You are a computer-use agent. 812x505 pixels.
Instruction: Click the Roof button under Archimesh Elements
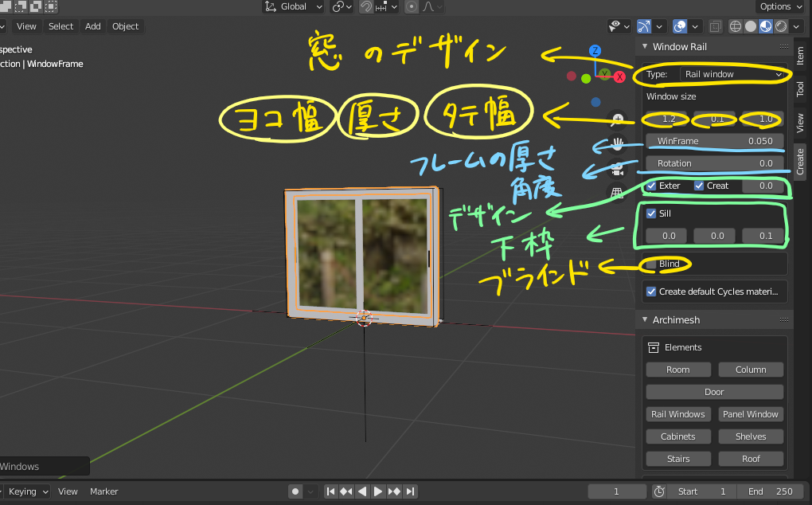(x=751, y=458)
